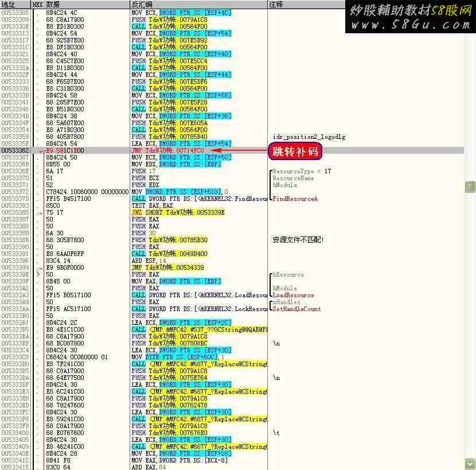Click the LoadResource comment

pyautogui.click(x=293, y=295)
